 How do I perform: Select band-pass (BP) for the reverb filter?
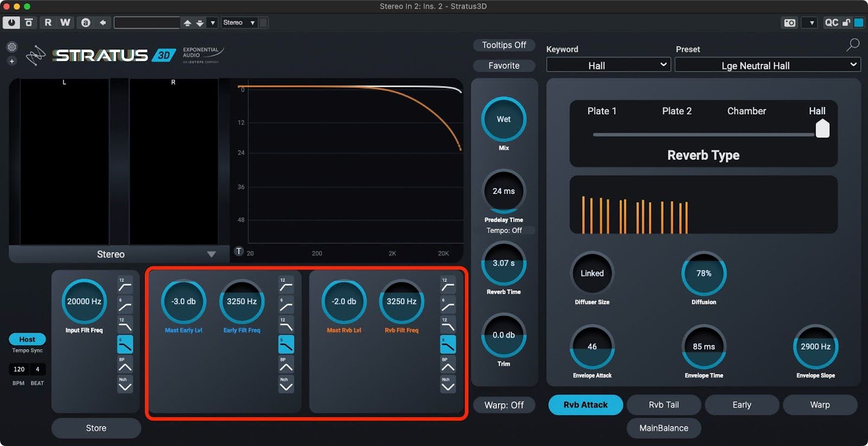[448, 364]
